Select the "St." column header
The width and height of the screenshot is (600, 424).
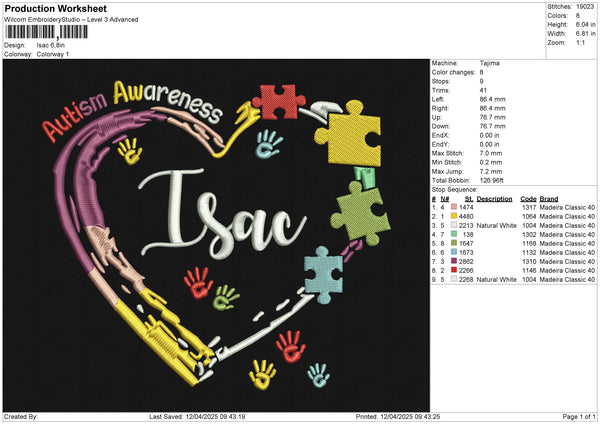click(469, 199)
